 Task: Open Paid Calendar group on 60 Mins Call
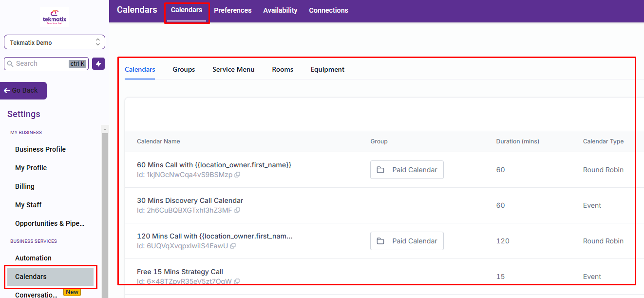click(407, 170)
